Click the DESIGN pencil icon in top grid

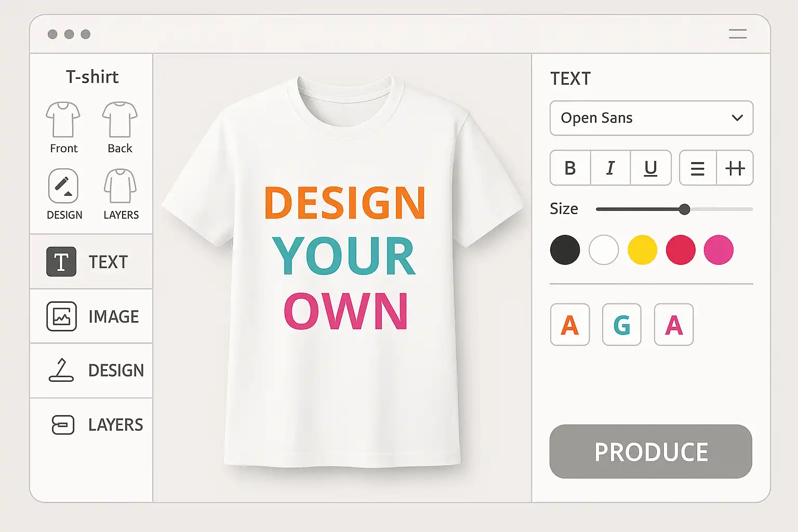tap(63, 186)
